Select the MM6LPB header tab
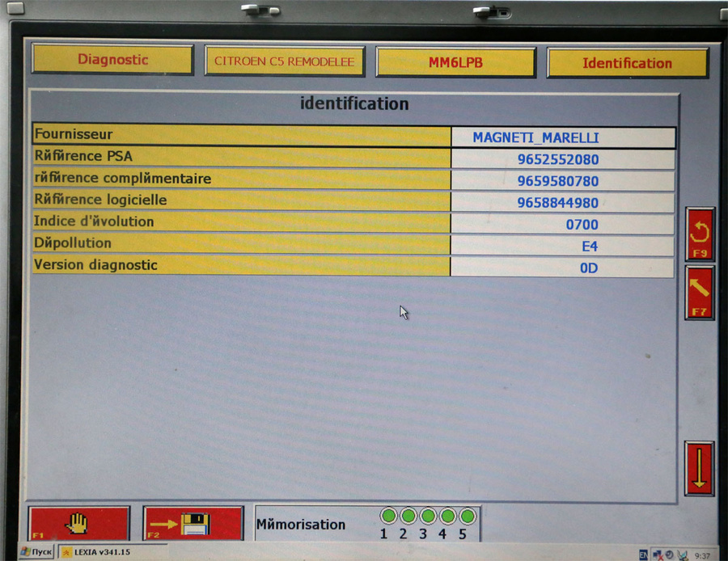 click(455, 62)
